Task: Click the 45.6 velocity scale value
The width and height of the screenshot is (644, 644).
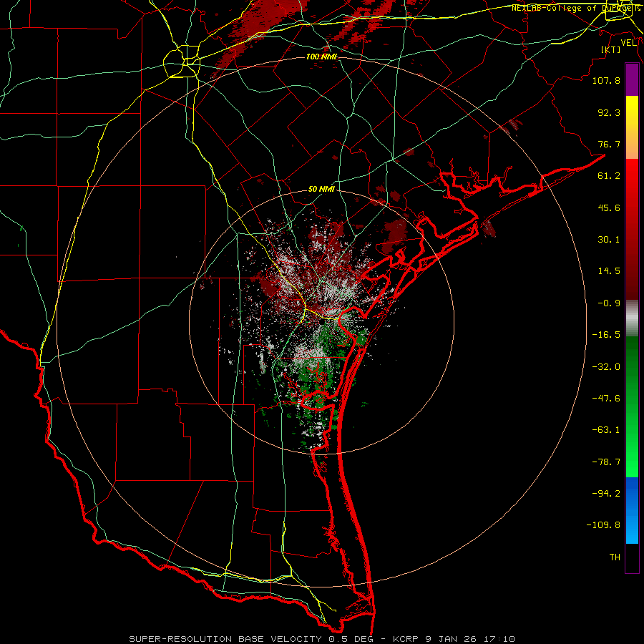Action: (609, 208)
